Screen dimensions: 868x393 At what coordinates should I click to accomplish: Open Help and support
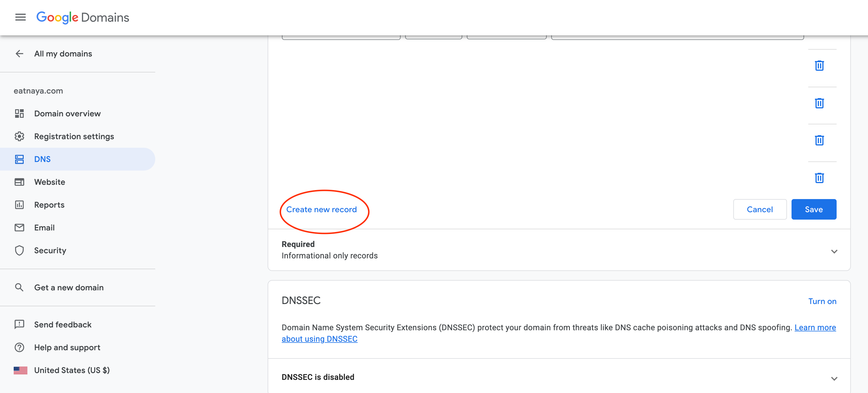(67, 347)
